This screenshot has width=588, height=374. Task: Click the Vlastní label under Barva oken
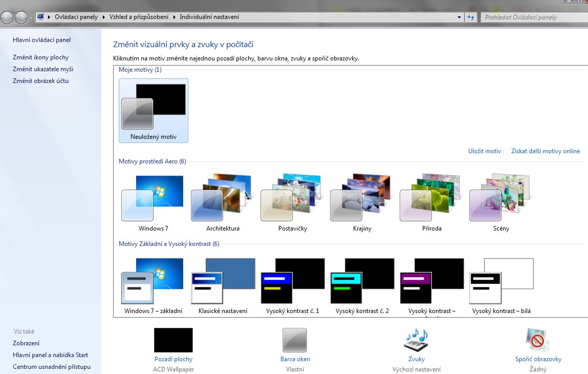[x=295, y=369]
